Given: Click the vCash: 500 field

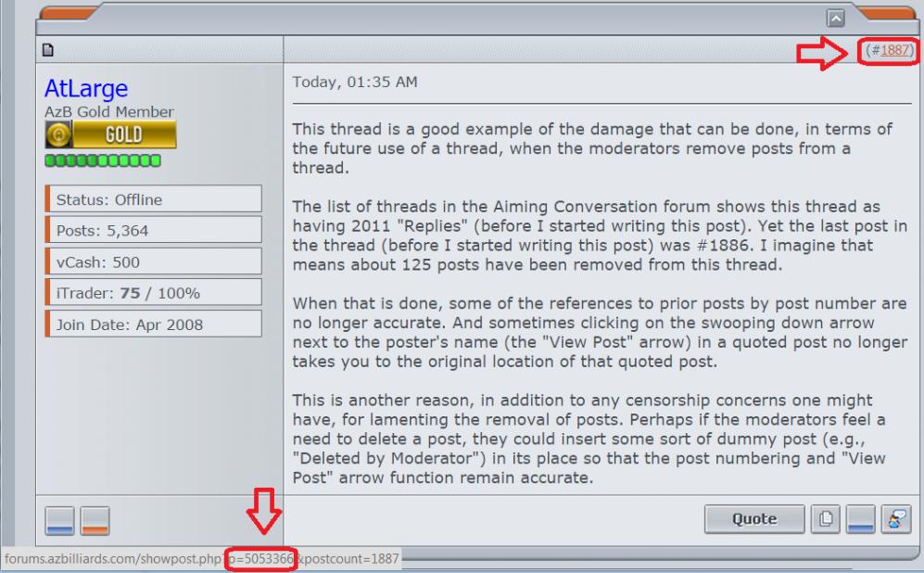Looking at the screenshot, I should [x=153, y=261].
